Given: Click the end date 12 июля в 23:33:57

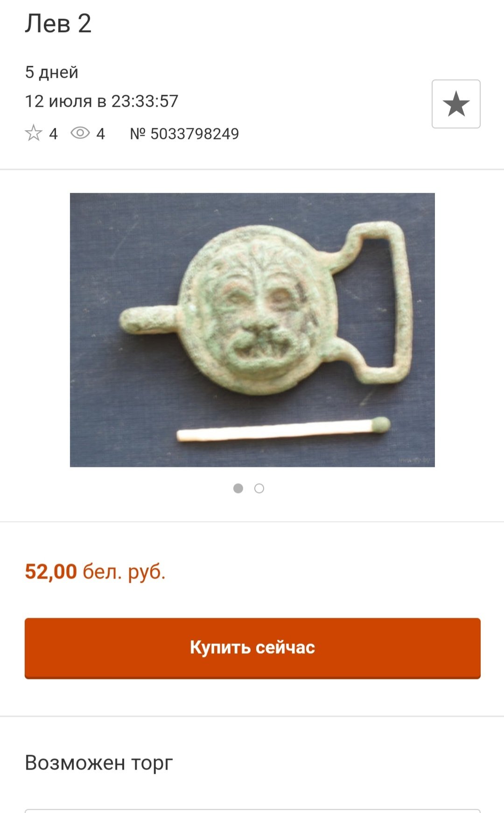Looking at the screenshot, I should (x=102, y=101).
